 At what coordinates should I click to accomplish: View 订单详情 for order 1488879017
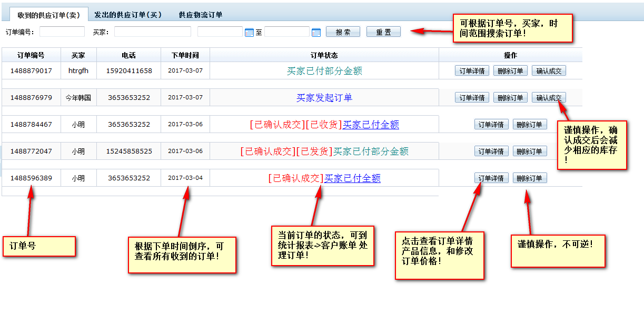(x=472, y=71)
